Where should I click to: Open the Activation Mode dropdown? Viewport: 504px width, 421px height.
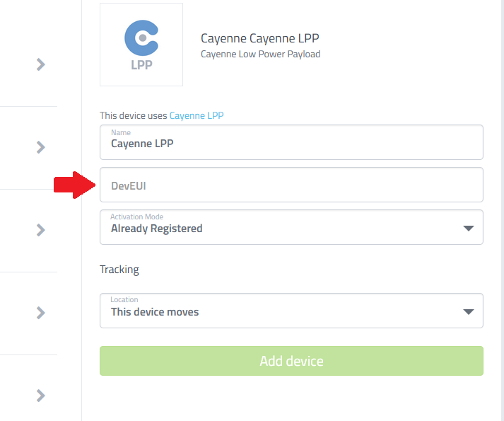[x=291, y=227]
